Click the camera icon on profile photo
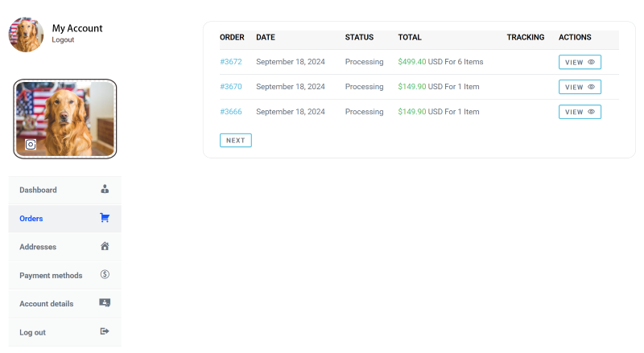Viewport: 644px width, 353px height. click(x=31, y=145)
